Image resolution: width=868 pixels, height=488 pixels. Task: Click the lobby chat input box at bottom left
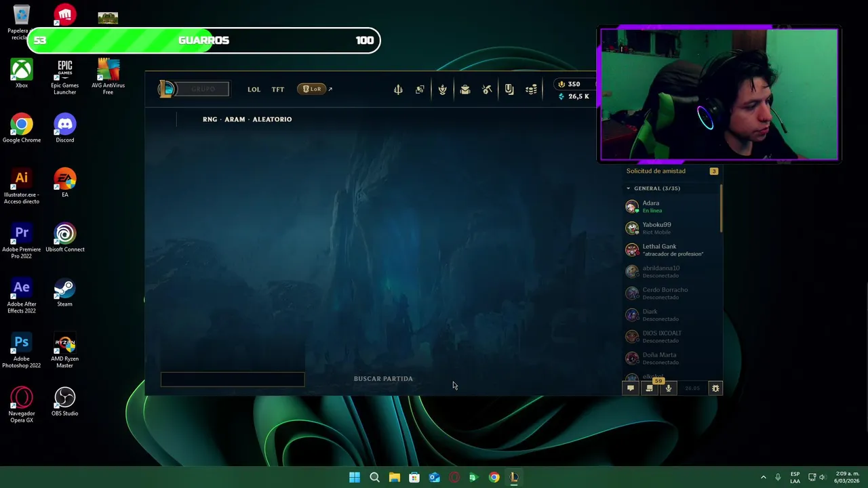tap(233, 380)
